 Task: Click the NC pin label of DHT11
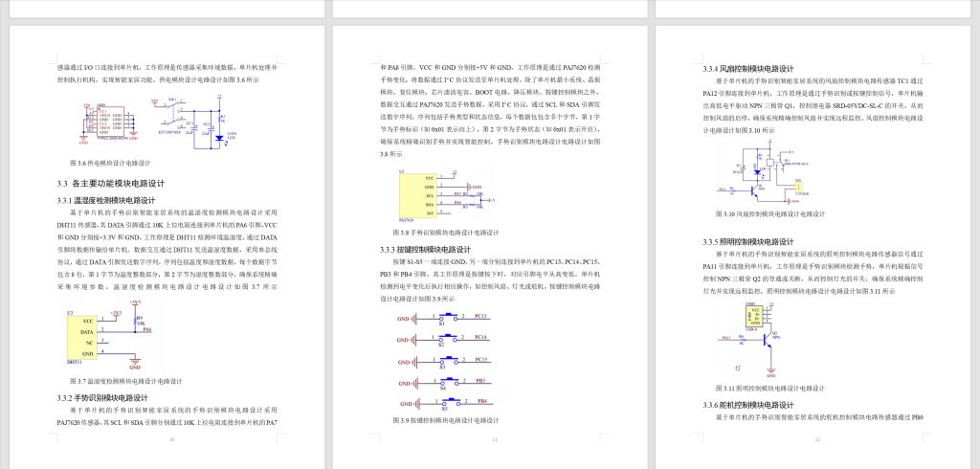[89, 343]
